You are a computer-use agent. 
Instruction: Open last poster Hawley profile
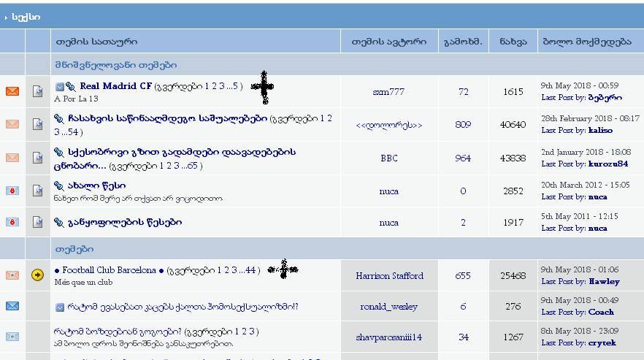604,282
